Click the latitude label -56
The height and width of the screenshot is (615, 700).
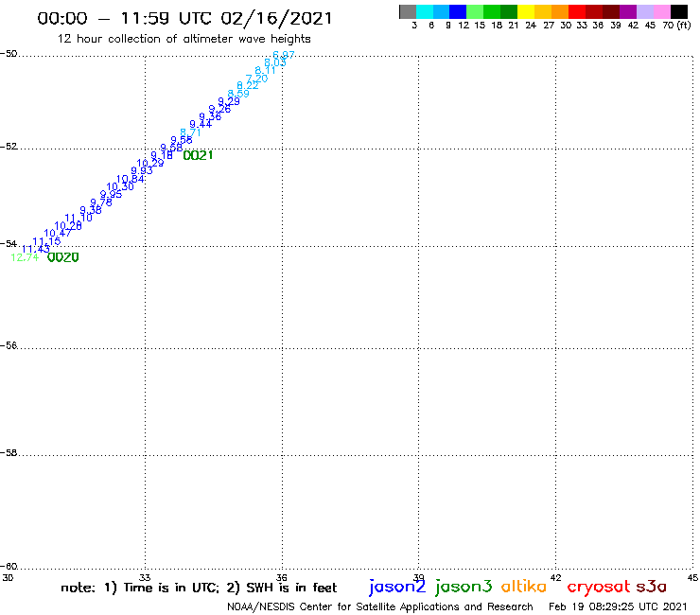[x=9, y=345]
